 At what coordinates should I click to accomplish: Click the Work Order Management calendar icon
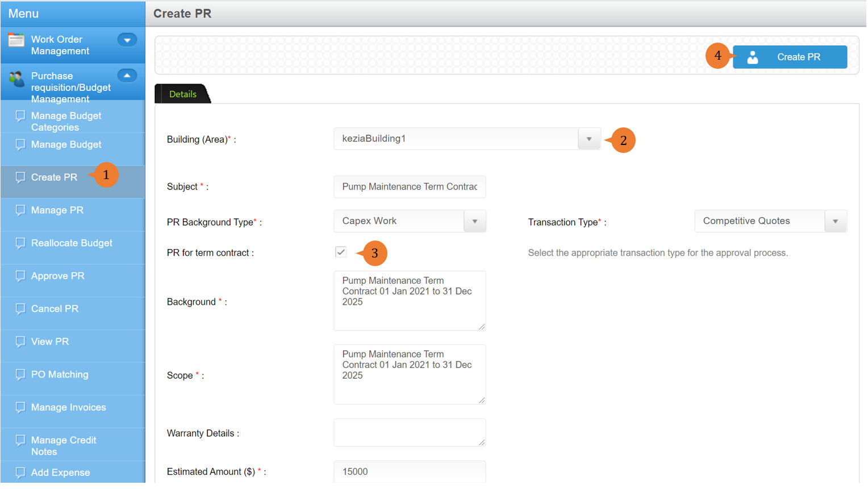16,40
